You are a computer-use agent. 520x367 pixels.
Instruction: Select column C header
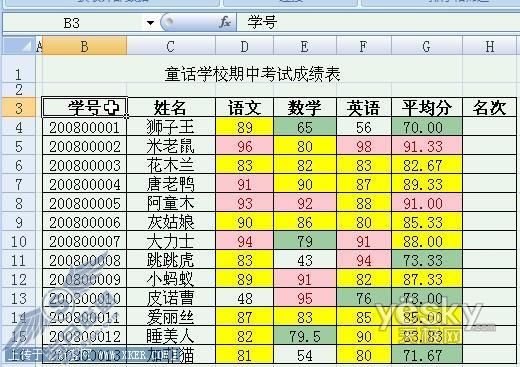[171, 46]
